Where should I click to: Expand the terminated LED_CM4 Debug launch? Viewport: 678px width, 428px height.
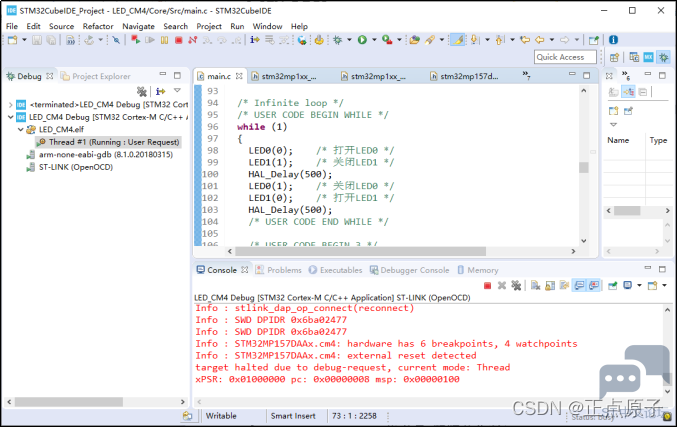(x=10, y=105)
